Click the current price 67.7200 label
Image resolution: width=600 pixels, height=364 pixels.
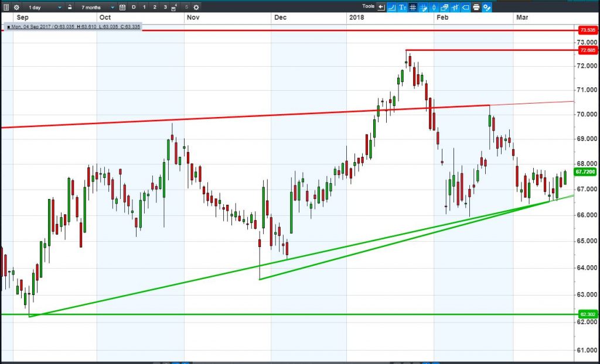point(587,172)
